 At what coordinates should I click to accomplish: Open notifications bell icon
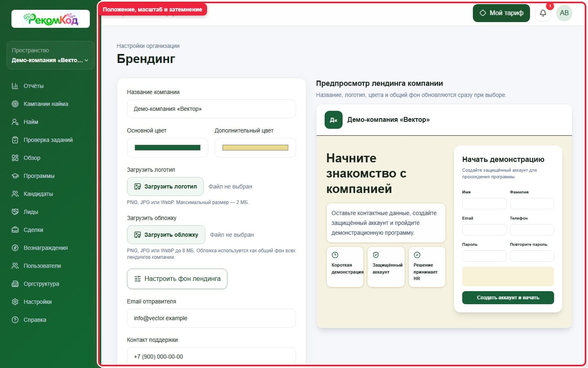point(543,13)
